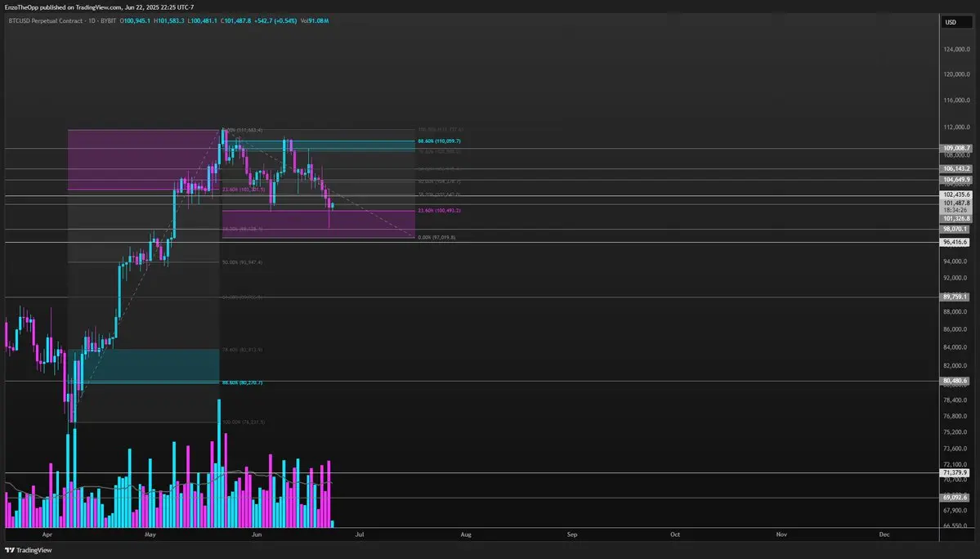Image resolution: width=980 pixels, height=559 pixels.
Task: Click the 116,000.0 price scale tick
Action: point(956,101)
